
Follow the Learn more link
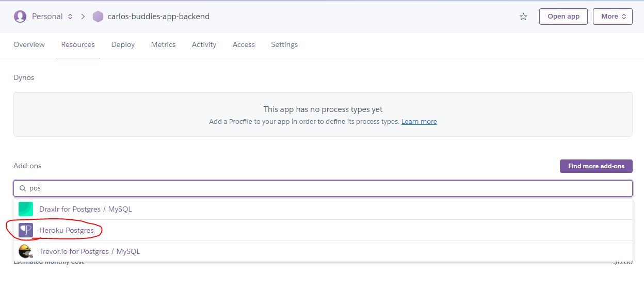[x=419, y=122]
